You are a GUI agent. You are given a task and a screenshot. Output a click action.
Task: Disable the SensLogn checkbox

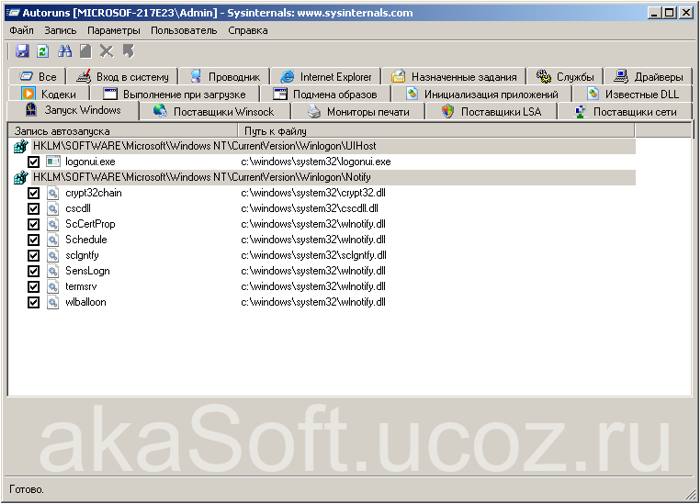pyautogui.click(x=33, y=271)
